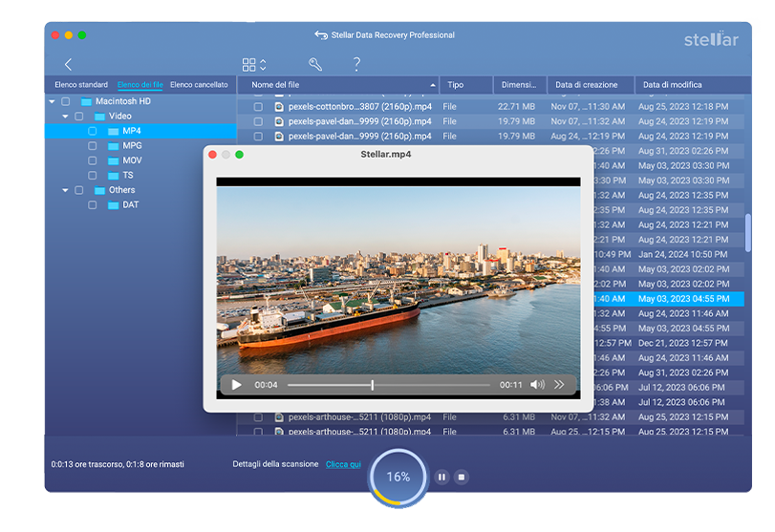Close the Stellar.mp4 preview window
Image resolution: width=775 pixels, height=532 pixels.
click(x=212, y=155)
